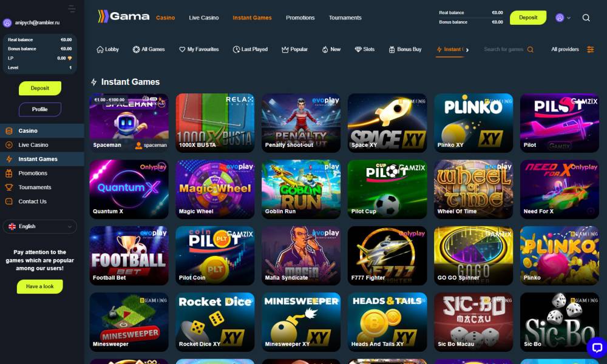Select the Slots diamond category
Image resolution: width=607 pixels, height=364 pixels.
point(365,50)
